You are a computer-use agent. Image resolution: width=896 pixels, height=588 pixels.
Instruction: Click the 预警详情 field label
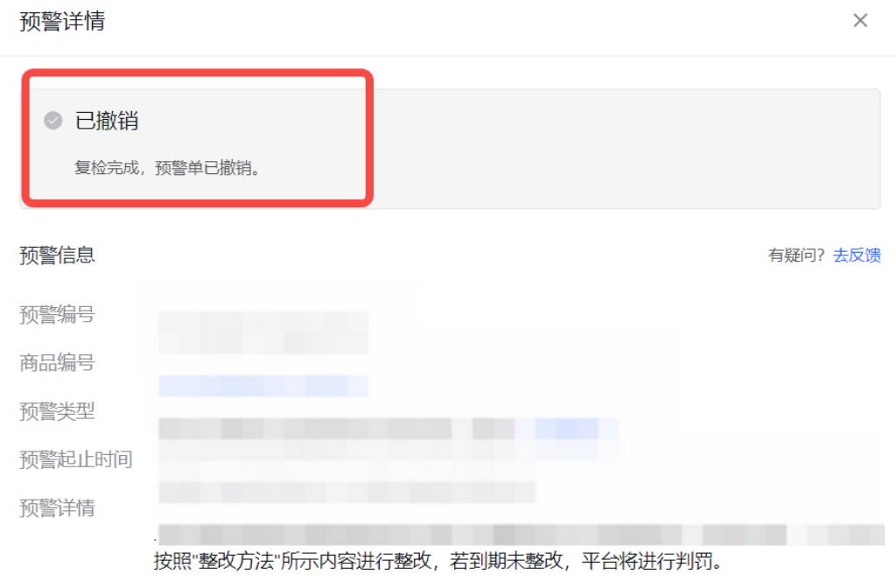57,507
